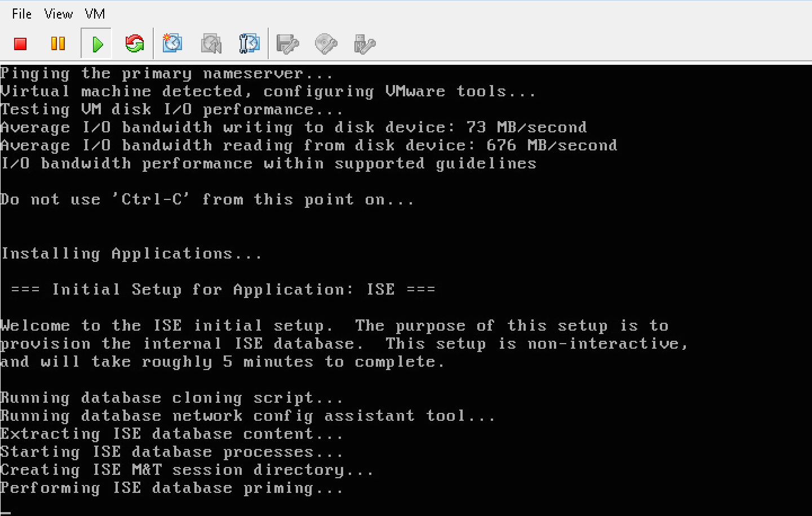Click the 'Pinging the primary nameserver...' line
The image size is (812, 516).
point(166,74)
